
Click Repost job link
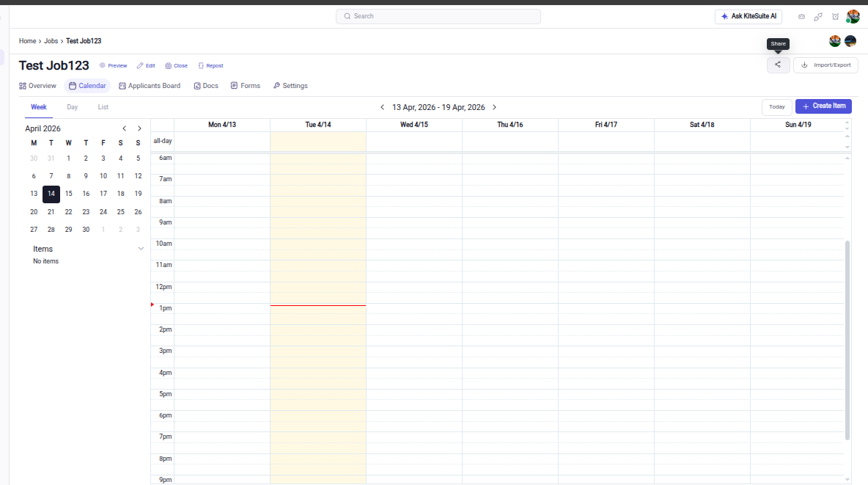[x=210, y=65]
